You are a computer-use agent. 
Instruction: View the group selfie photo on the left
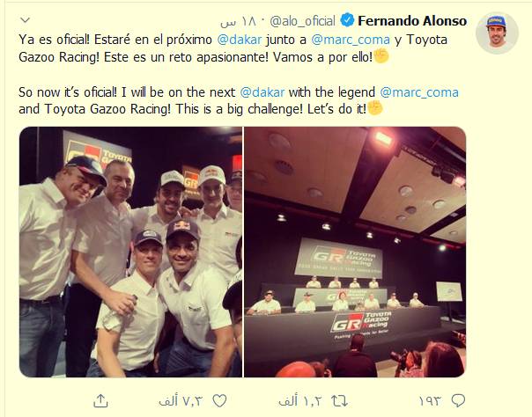(131, 252)
